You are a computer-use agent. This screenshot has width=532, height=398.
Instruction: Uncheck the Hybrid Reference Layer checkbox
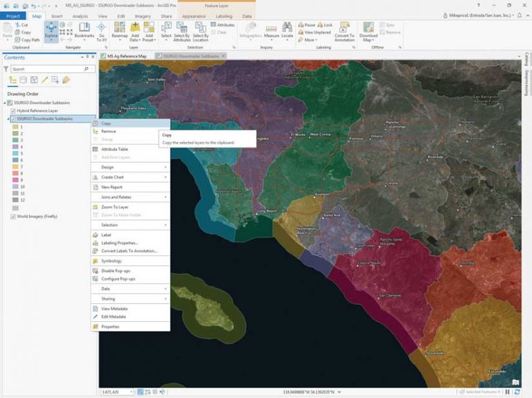click(14, 111)
